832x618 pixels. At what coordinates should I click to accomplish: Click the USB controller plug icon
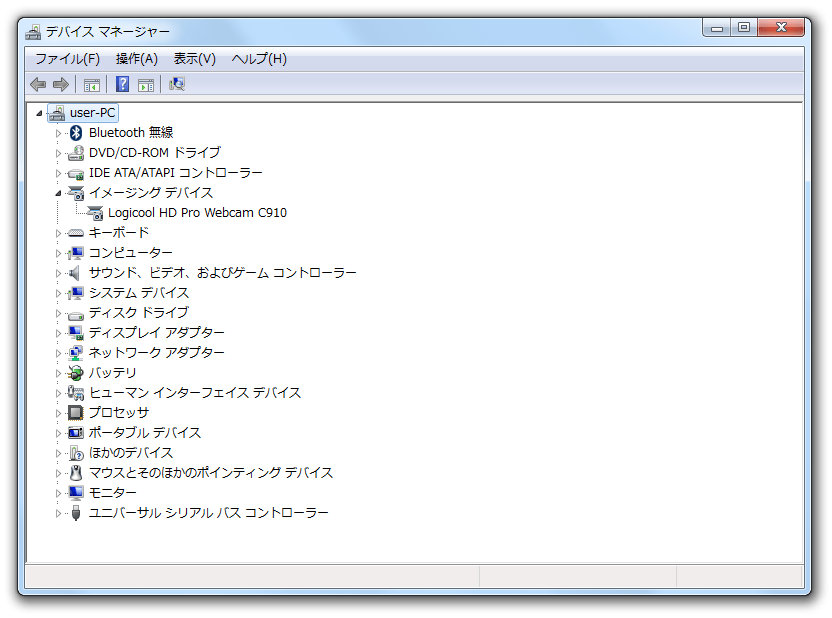[76, 513]
